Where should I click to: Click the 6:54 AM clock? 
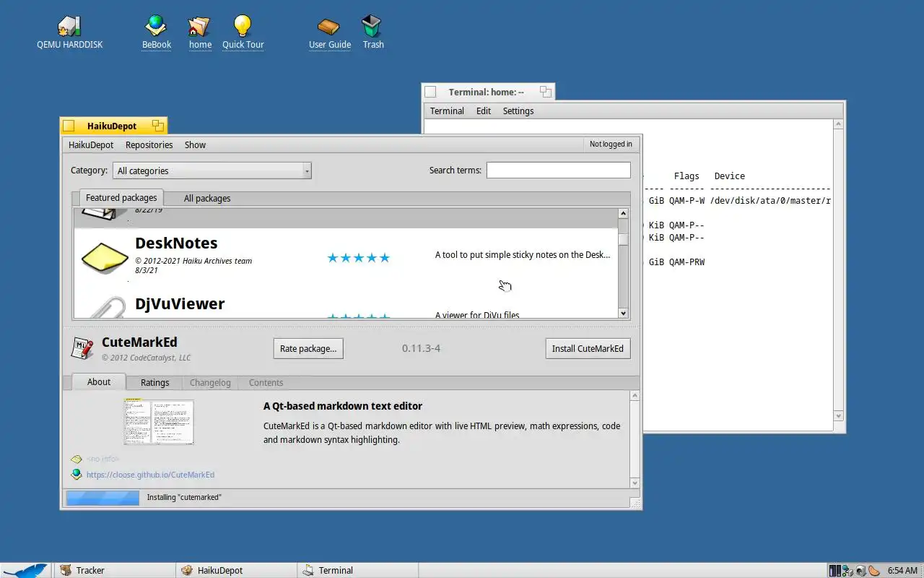pyautogui.click(x=902, y=571)
